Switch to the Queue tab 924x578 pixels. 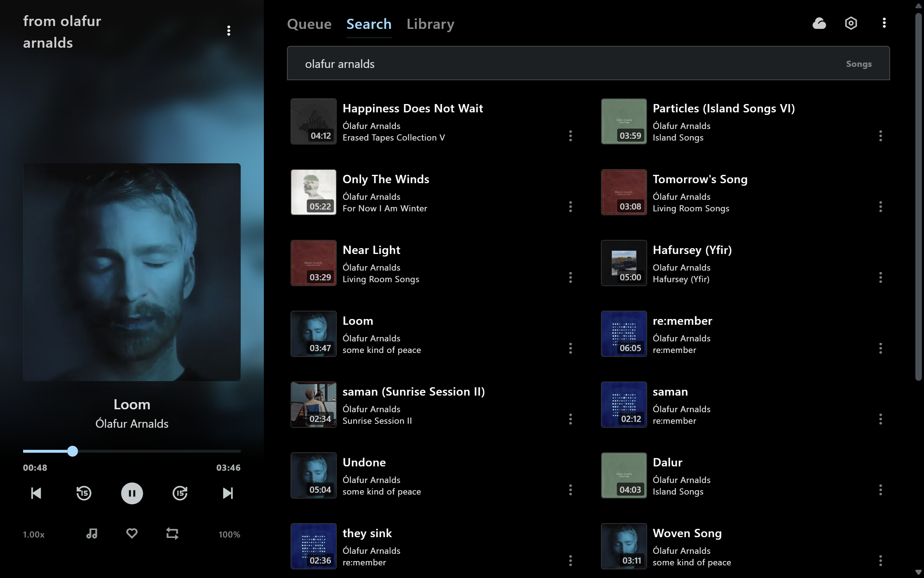[309, 24]
